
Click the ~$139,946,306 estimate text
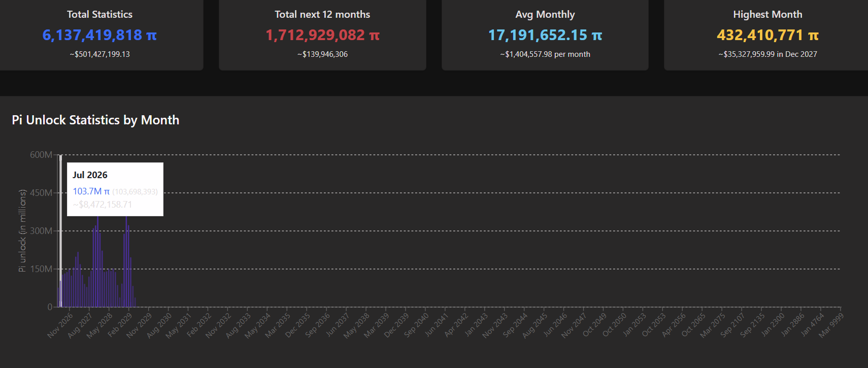[322, 54]
